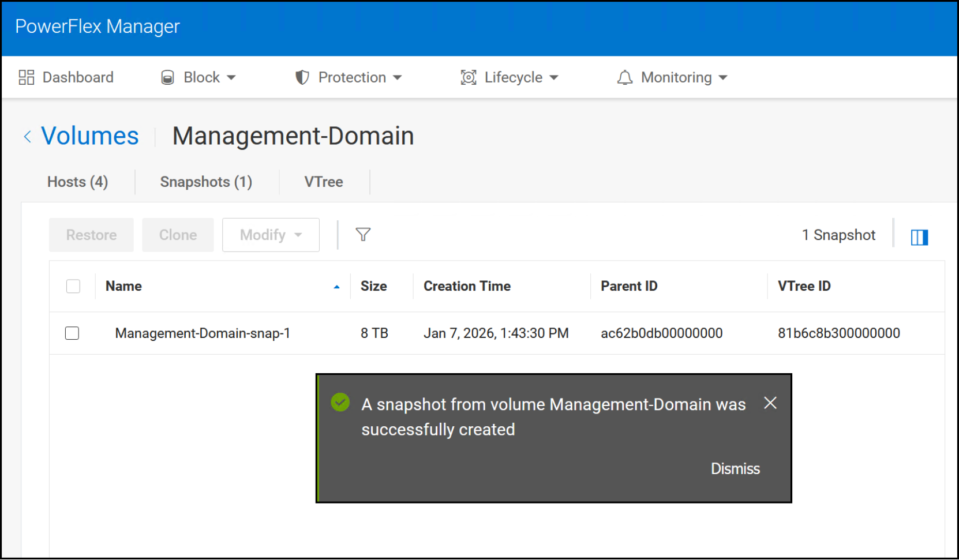Image resolution: width=959 pixels, height=560 pixels.
Task: Tick the select-all checkbox in header
Action: point(73,286)
